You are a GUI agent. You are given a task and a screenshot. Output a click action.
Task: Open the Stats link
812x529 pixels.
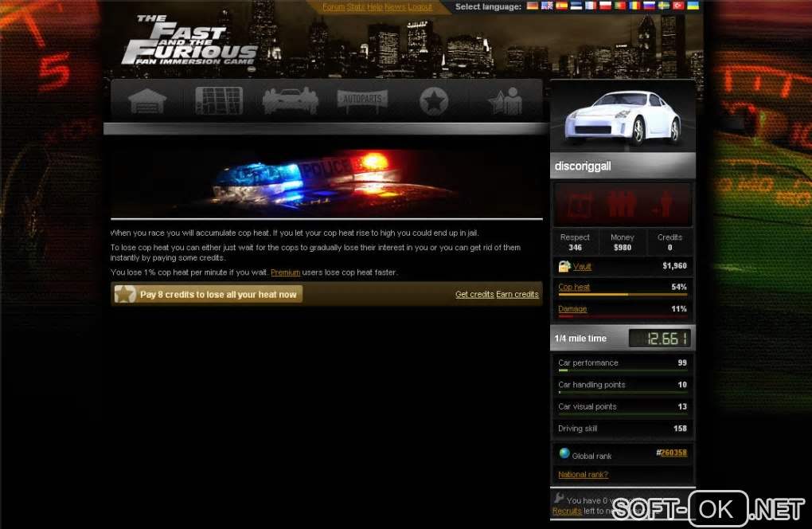(356, 6)
